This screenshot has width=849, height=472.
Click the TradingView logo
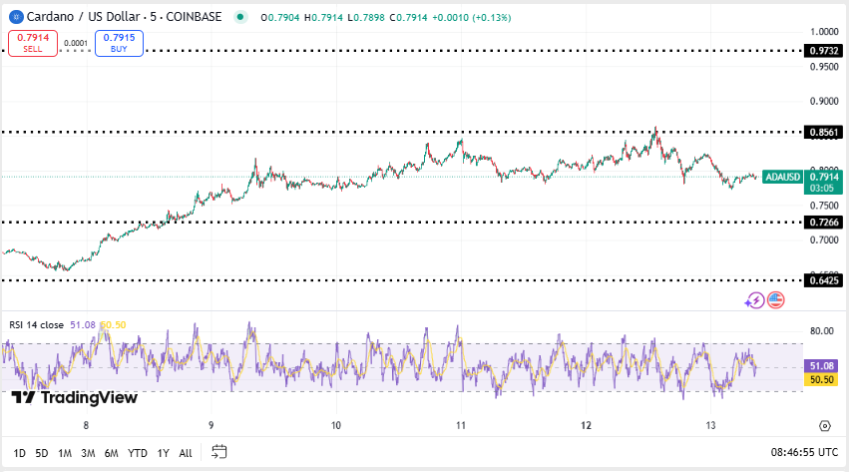click(x=74, y=398)
